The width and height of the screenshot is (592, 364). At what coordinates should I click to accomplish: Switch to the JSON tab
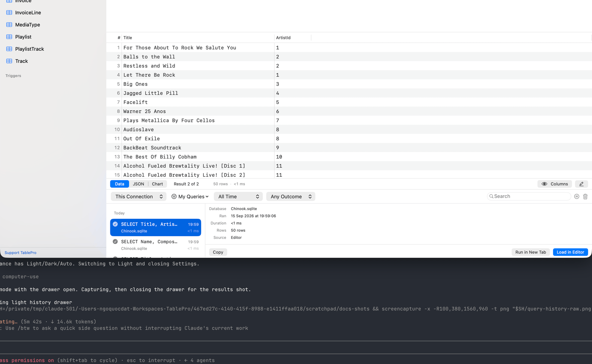click(x=139, y=184)
